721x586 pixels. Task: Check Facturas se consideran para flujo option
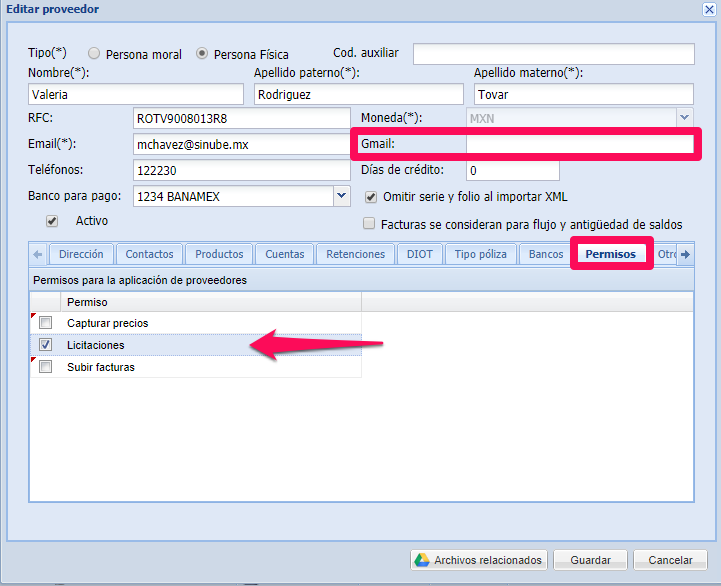click(x=371, y=224)
